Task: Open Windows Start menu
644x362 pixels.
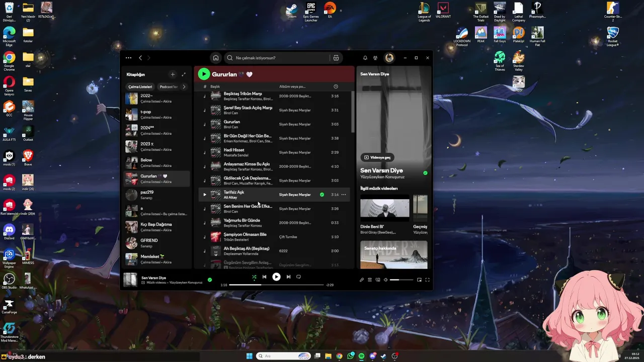Action: coord(249,356)
